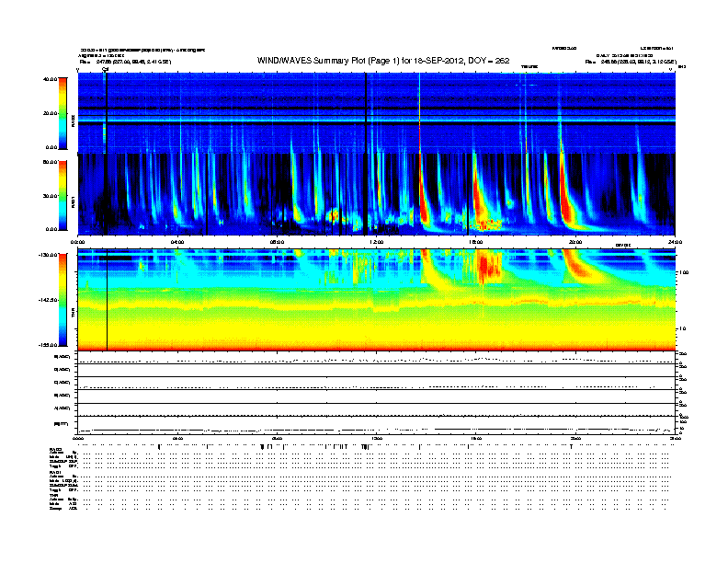Image resolution: width=728 pixels, height=563 pixels.
Task: Click the TNR color scale bar
Action: pos(63,300)
